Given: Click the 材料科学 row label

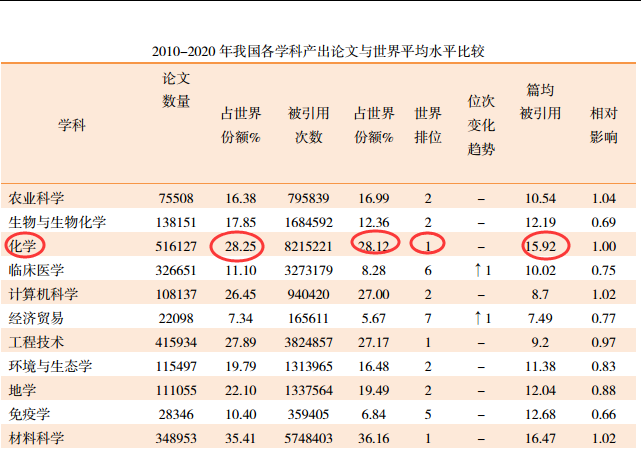Looking at the screenshot, I should pos(36,437).
